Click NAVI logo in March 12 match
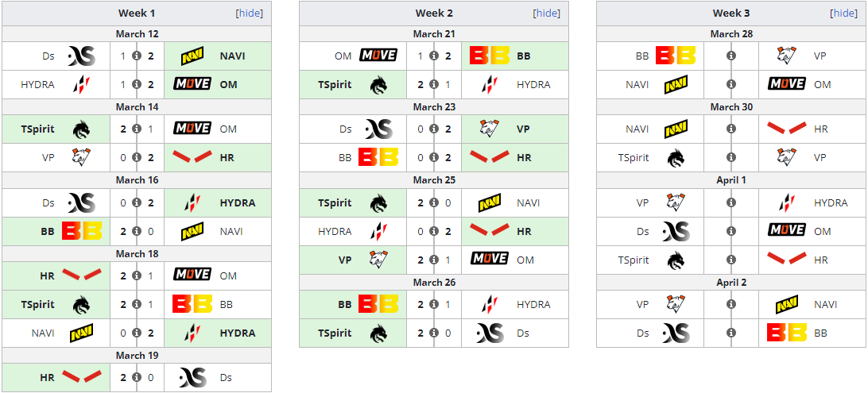Viewport: 868px width, 393px height. click(192, 56)
